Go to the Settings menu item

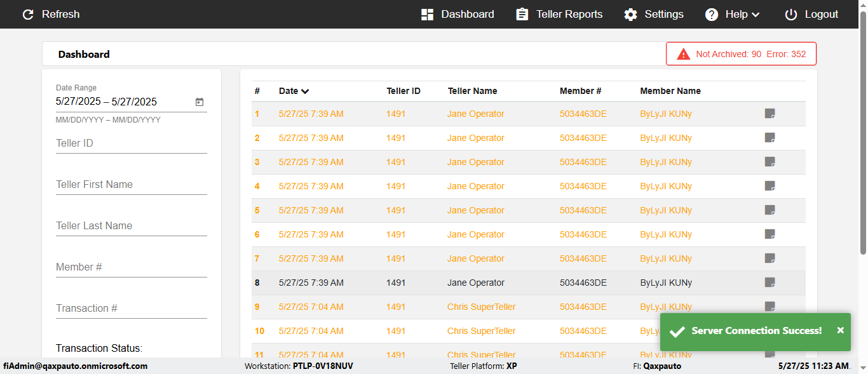click(663, 15)
